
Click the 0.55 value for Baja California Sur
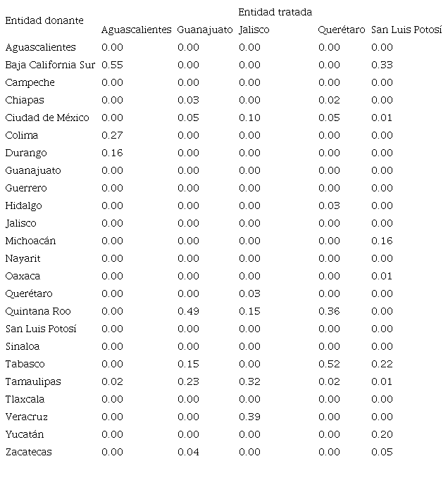tap(112, 65)
